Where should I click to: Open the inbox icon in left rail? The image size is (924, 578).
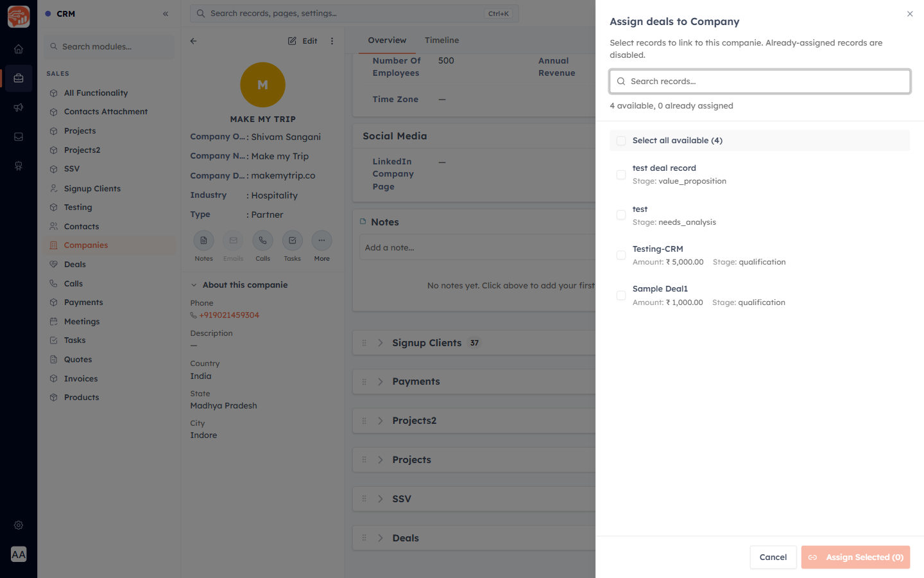click(x=19, y=137)
